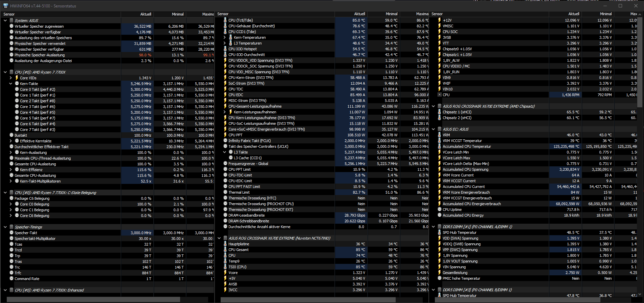Click the CPU PPT Limit circle icon
644x303 pixels.
pyautogui.click(x=225, y=169)
